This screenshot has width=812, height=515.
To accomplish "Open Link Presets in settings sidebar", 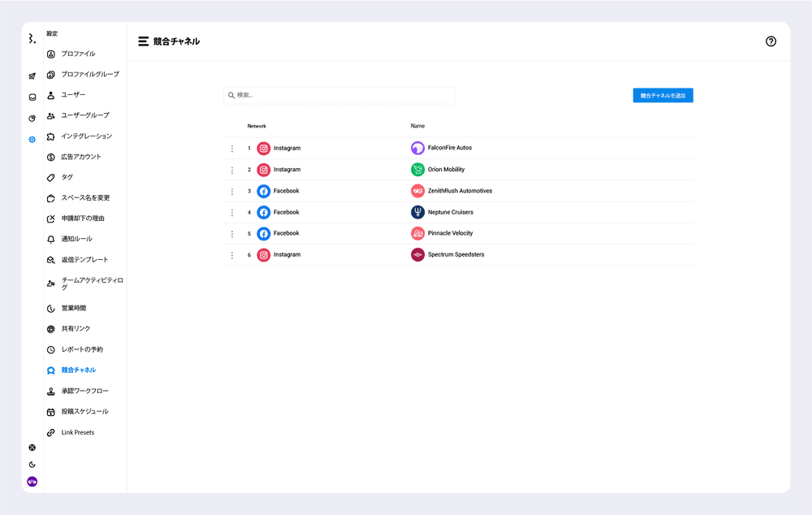I will tap(77, 433).
